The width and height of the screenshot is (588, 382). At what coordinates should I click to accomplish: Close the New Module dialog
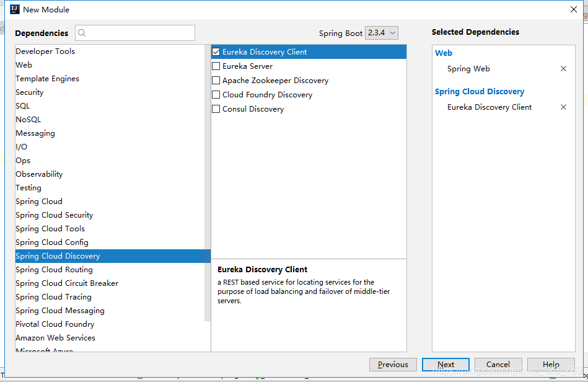click(573, 9)
